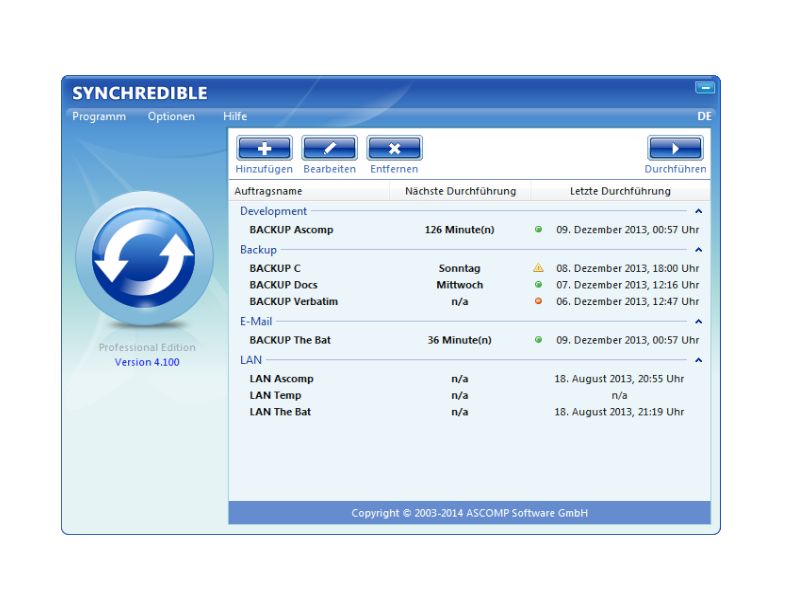Sort by Nächste Durchführung column header
The width and height of the screenshot is (800, 600).
tap(460, 191)
